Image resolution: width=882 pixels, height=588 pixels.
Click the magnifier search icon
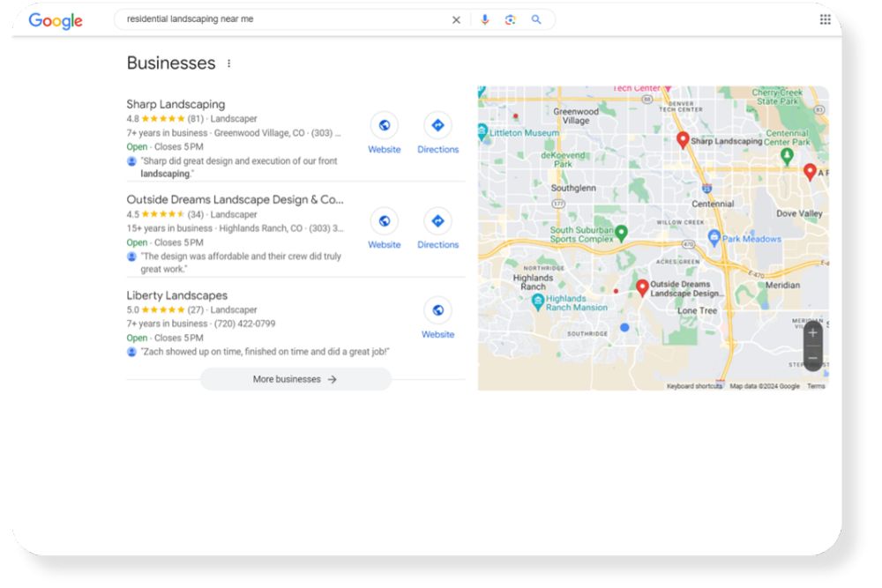[x=536, y=19]
